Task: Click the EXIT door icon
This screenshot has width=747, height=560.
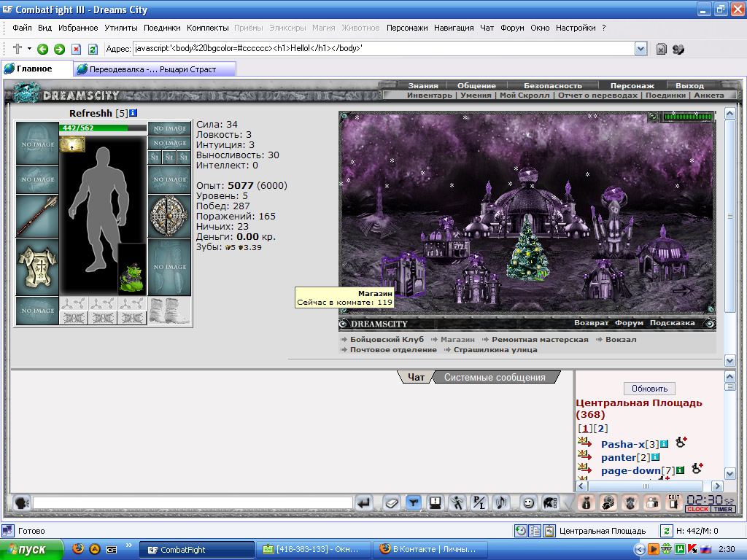Action: point(673,502)
